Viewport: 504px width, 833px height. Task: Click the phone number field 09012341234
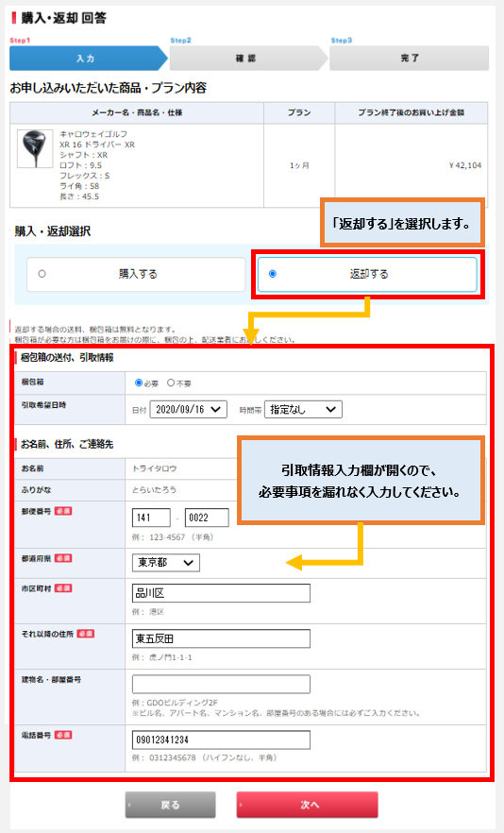click(221, 740)
